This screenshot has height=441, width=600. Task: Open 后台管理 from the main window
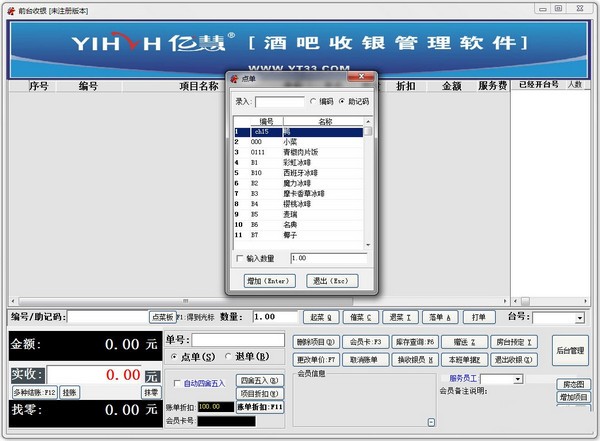point(569,350)
